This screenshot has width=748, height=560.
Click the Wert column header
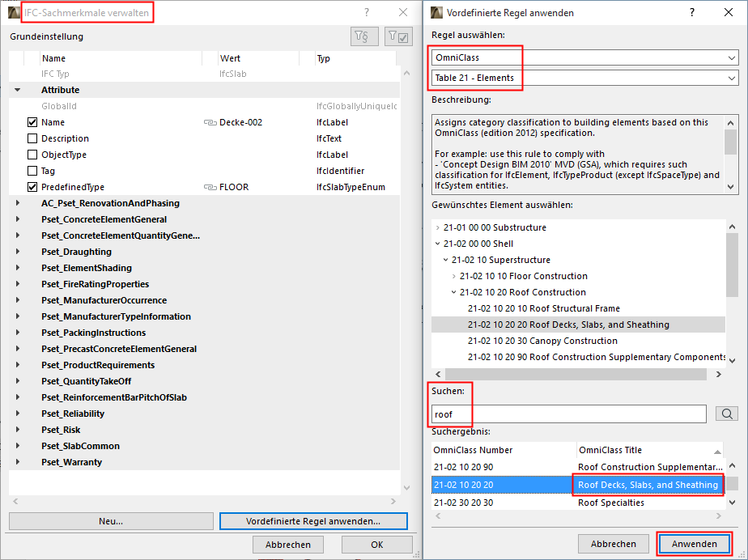tap(258, 58)
